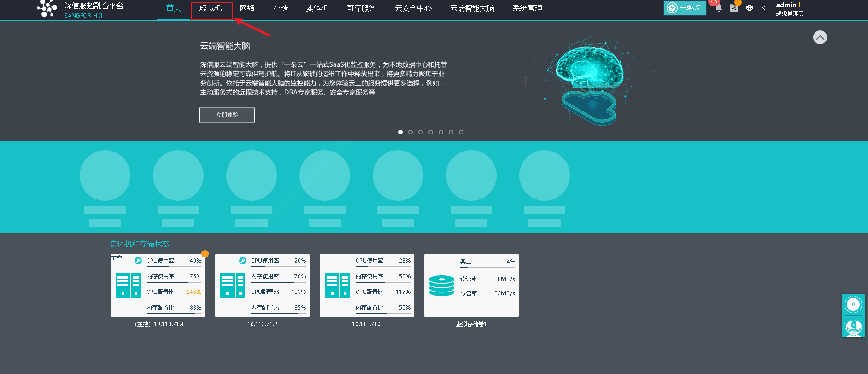Click the 一键检测 button
Viewport: 868px width, 374px height.
point(685,8)
